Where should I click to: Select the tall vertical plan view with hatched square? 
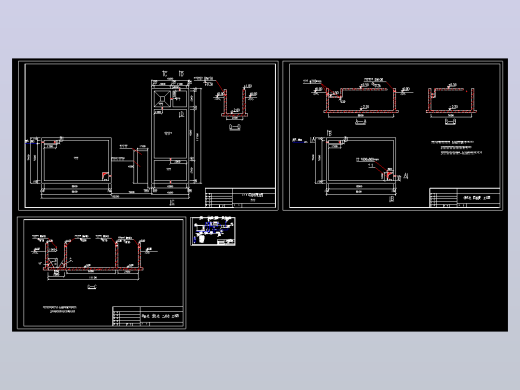point(171,136)
